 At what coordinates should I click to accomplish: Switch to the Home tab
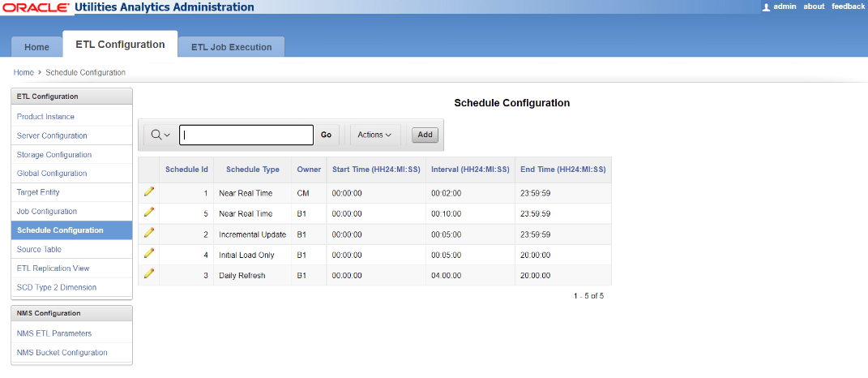click(36, 47)
